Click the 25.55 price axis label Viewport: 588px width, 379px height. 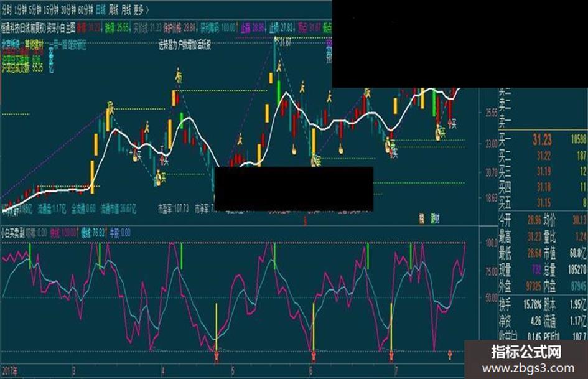tap(492, 112)
